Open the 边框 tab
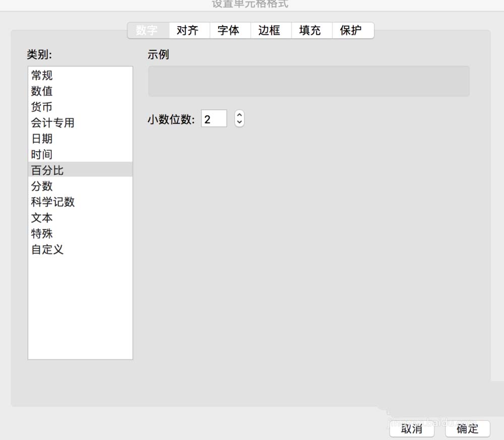The image size is (504, 440). pyautogui.click(x=269, y=30)
